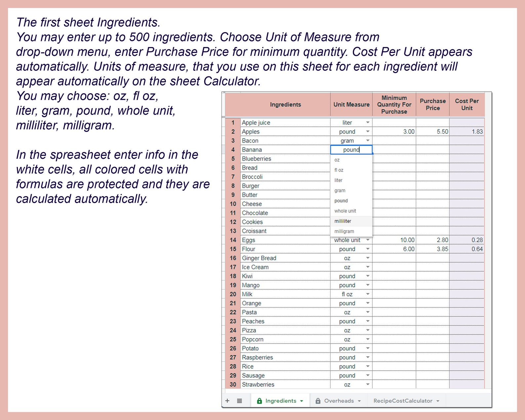Click the 'Unit Measure' column header
Image resolution: width=525 pixels, height=420 pixels.
point(351,105)
